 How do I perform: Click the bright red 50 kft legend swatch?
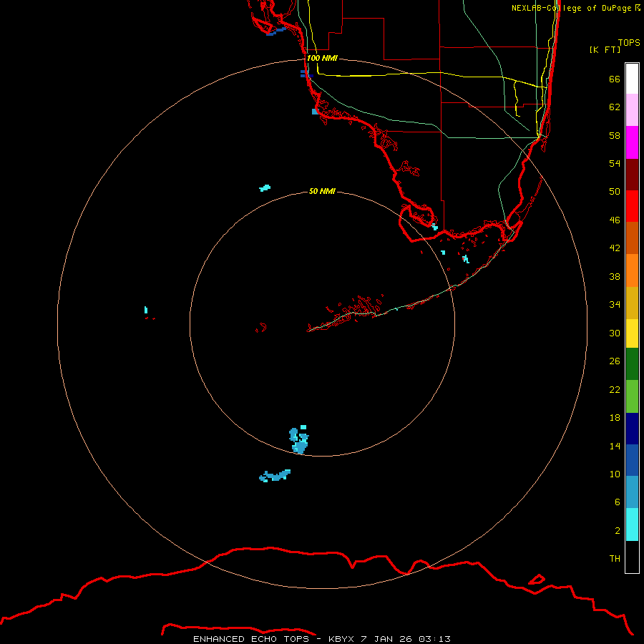coord(632,206)
